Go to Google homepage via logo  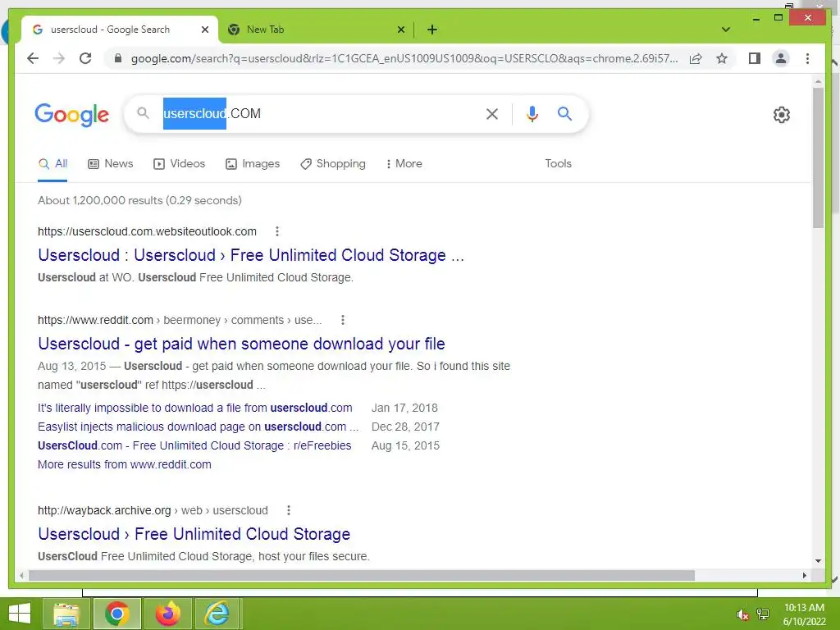tap(72, 115)
